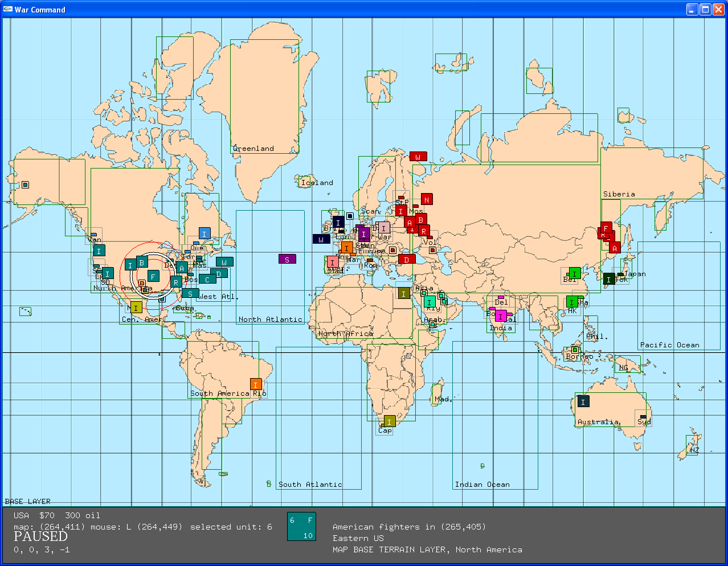
Task: Click the orange I unit at Rio
Action: coord(256,384)
